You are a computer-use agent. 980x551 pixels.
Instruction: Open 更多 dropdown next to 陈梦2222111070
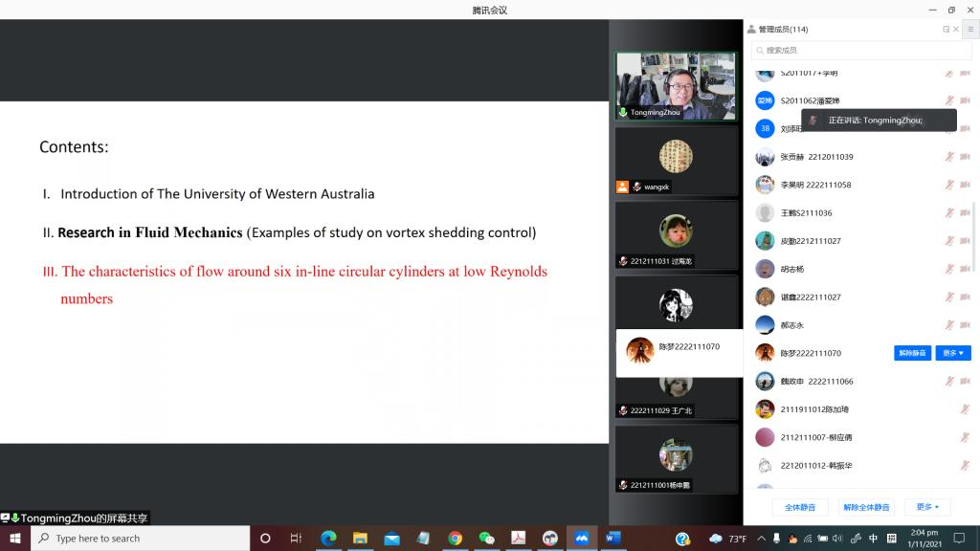point(953,353)
